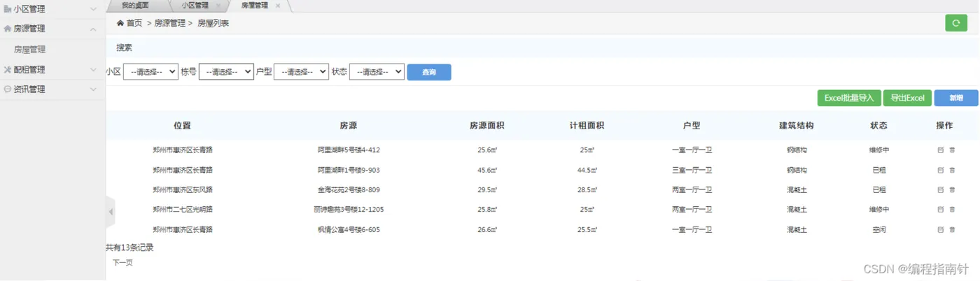This screenshot has height=281, width=980.
Task: Delete the 枫倩公寓4号楼6-605 row
Action: (952, 229)
